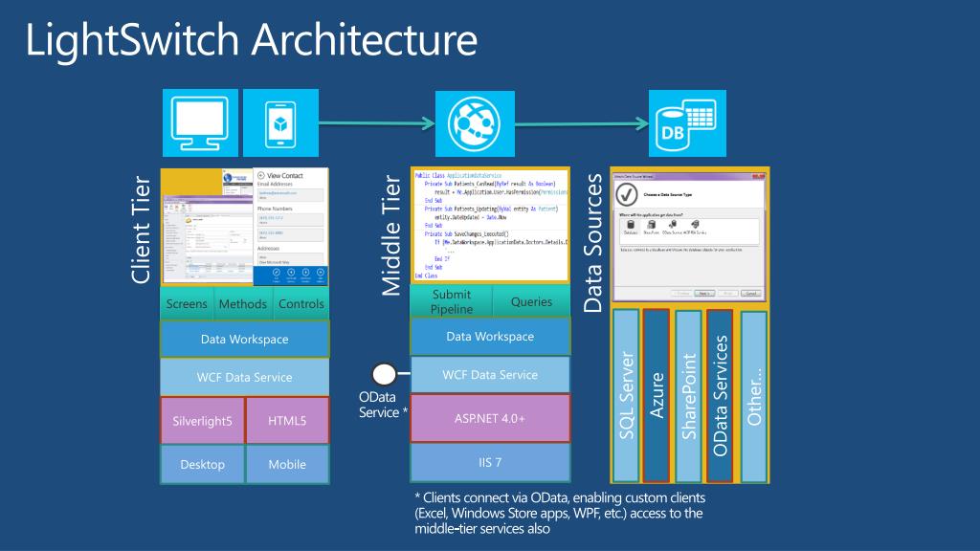Viewport: 980px width, 551px height.
Task: Click the checkmark icon in wizard thumbnail
Action: (x=626, y=195)
